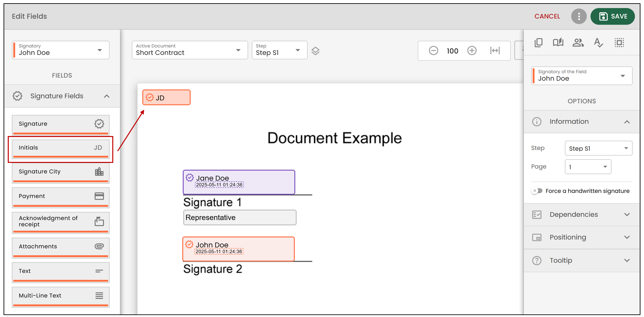Select the Signature City field item
The width and height of the screenshot is (644, 317).
click(x=61, y=173)
